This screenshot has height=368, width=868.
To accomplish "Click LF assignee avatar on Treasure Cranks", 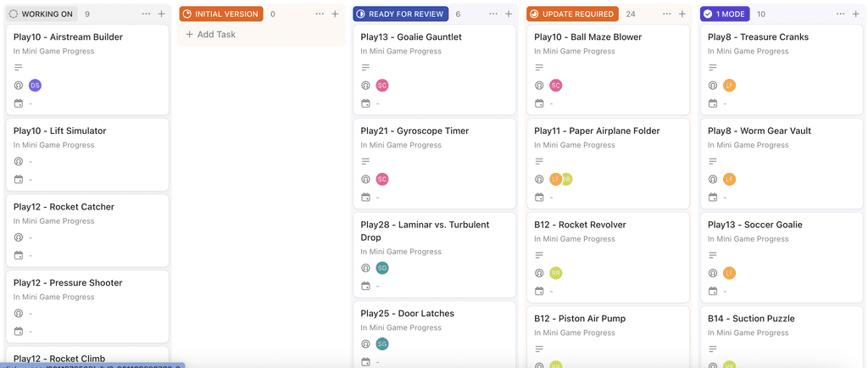I will [x=730, y=86].
